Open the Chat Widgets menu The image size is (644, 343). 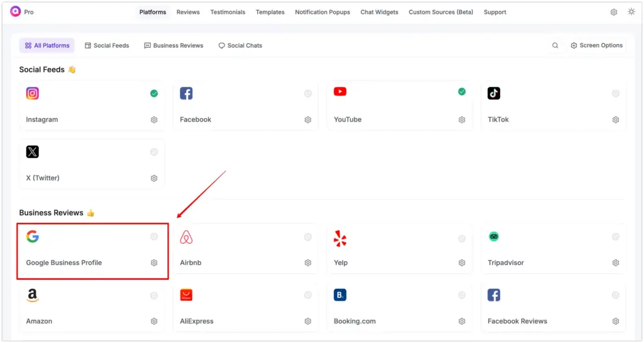(x=379, y=13)
